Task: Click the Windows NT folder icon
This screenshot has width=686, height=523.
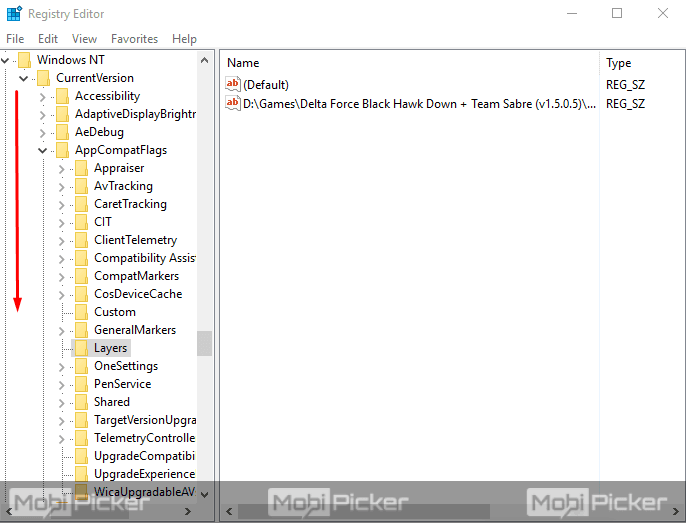Action: click(24, 60)
